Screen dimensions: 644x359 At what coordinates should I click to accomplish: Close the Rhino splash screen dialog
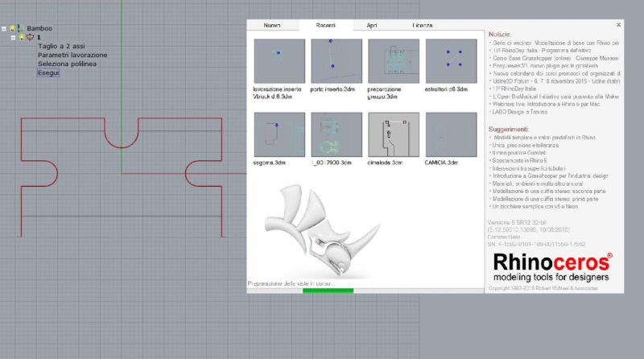coord(618,25)
